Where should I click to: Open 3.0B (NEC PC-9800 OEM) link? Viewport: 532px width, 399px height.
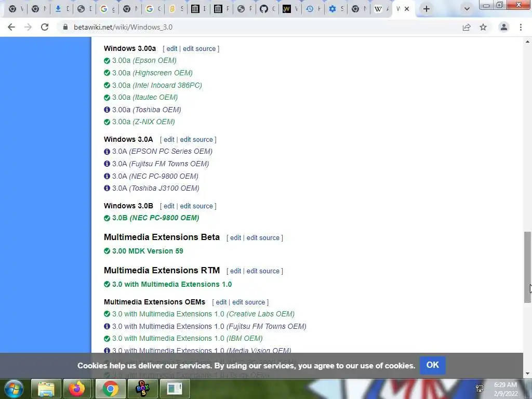pyautogui.click(x=156, y=218)
